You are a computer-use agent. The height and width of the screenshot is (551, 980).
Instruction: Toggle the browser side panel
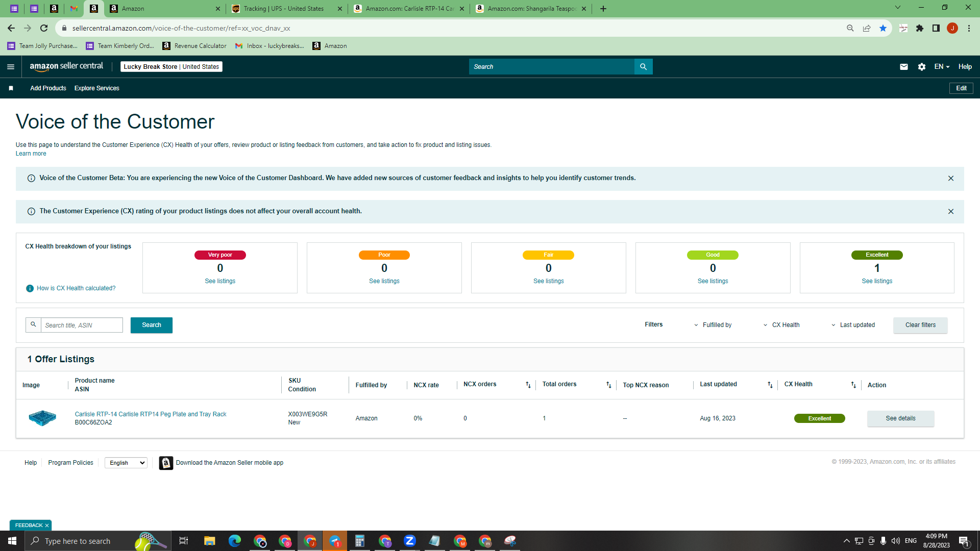(x=936, y=29)
